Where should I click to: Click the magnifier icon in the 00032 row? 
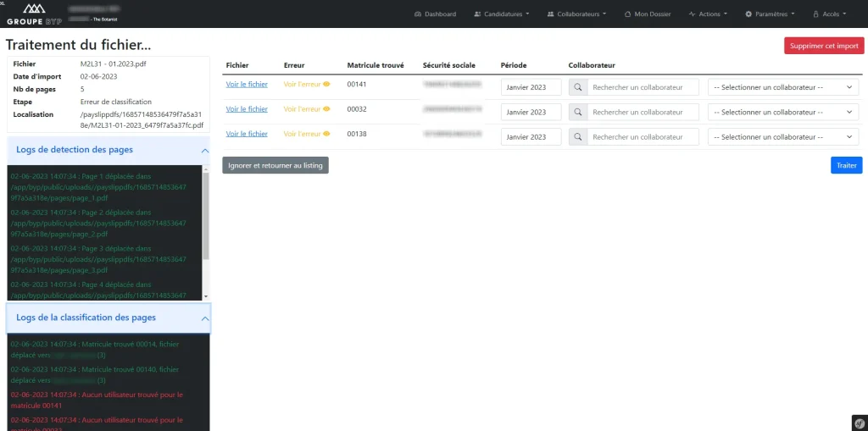coord(578,113)
